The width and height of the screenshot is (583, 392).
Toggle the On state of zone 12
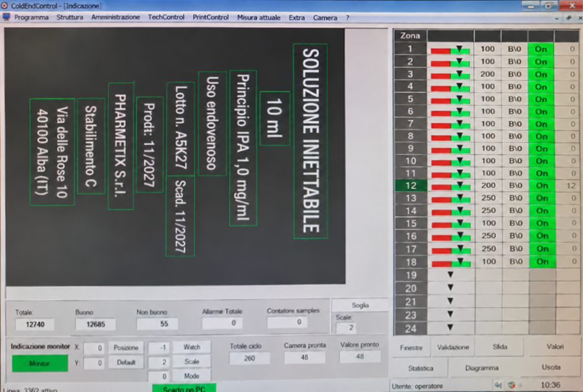[x=542, y=185]
